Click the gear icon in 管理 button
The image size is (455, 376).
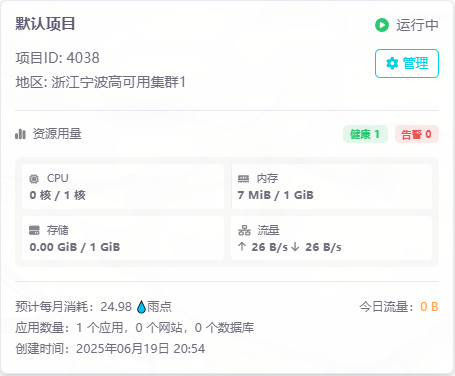pos(392,63)
